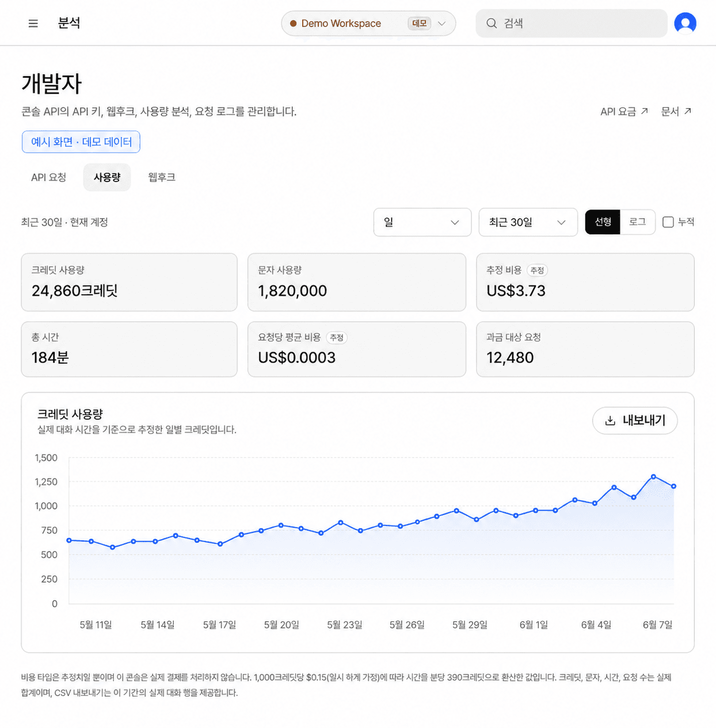This screenshot has width=716, height=728.
Task: Click the API 요금 external arrow icon
Action: [645, 111]
